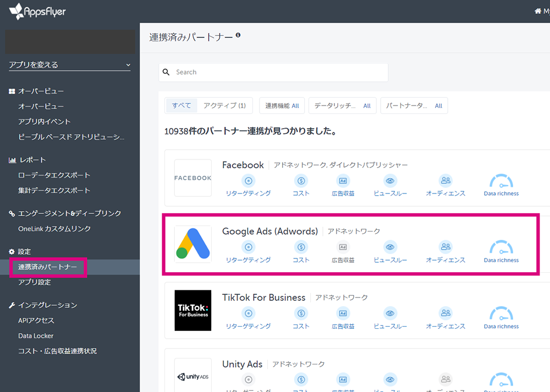
Task: Open ピープルベースドアトリビューション in sidebar
Action: tap(71, 137)
